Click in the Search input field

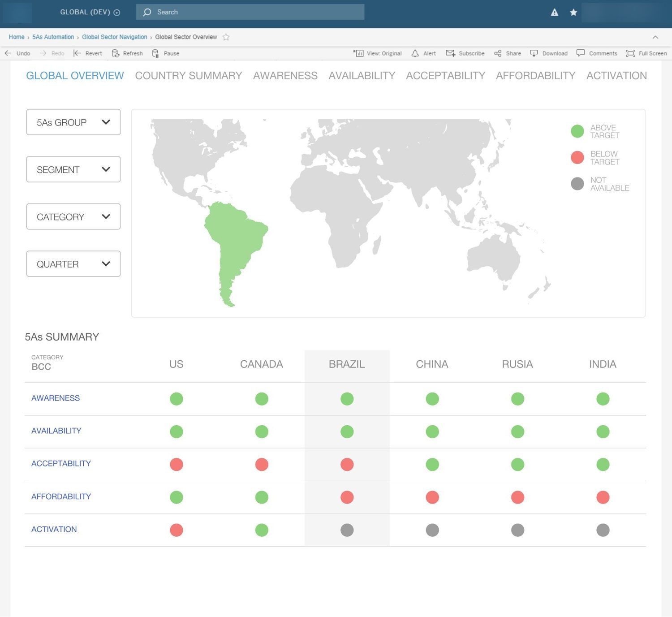[250, 12]
